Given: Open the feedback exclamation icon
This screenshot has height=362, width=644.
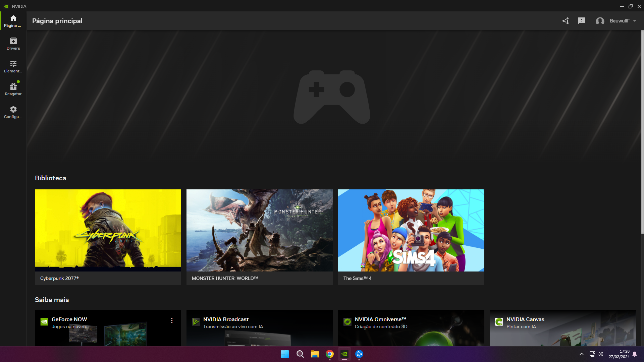Looking at the screenshot, I should (x=582, y=21).
